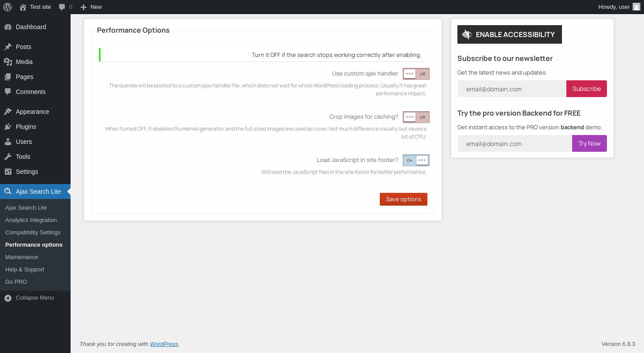Click the Posts pushpin icon
This screenshot has width=644, height=353.
(8, 47)
